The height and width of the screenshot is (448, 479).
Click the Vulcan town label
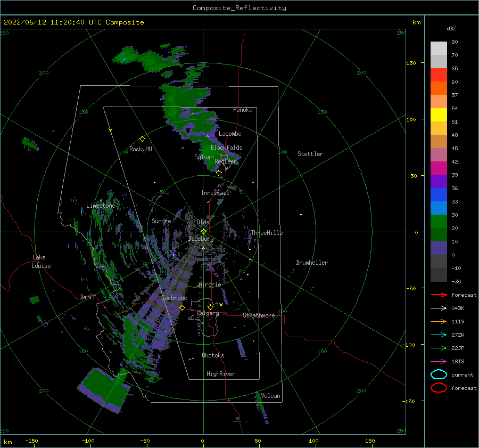point(271,396)
